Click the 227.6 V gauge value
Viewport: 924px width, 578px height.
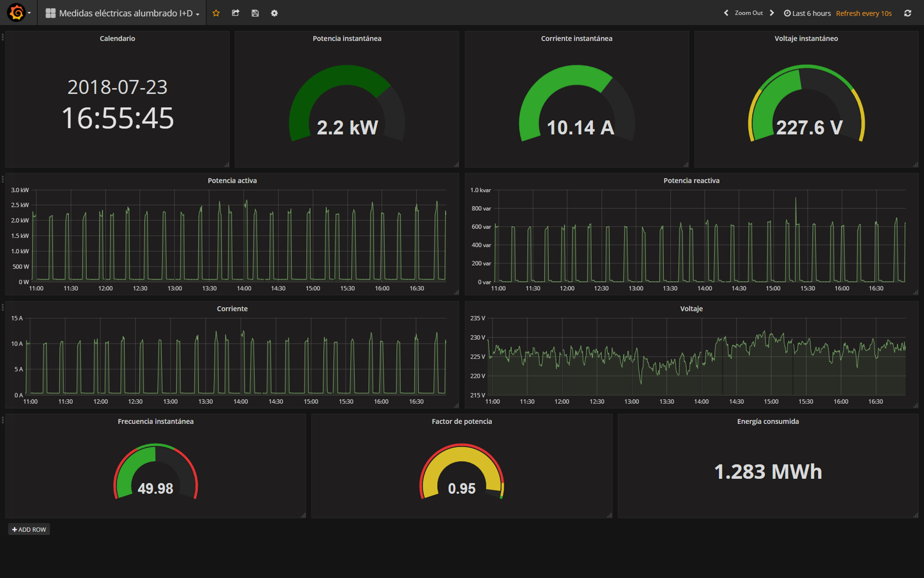(809, 127)
